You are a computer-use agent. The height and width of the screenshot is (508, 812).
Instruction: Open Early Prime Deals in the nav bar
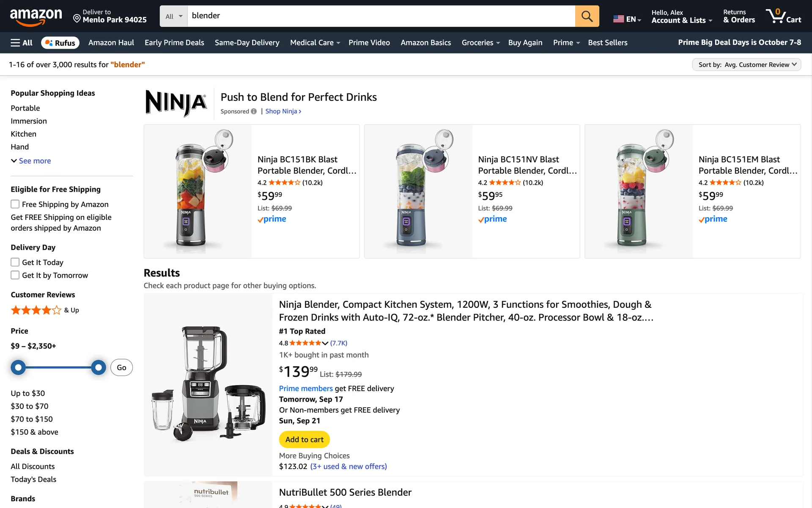click(174, 43)
